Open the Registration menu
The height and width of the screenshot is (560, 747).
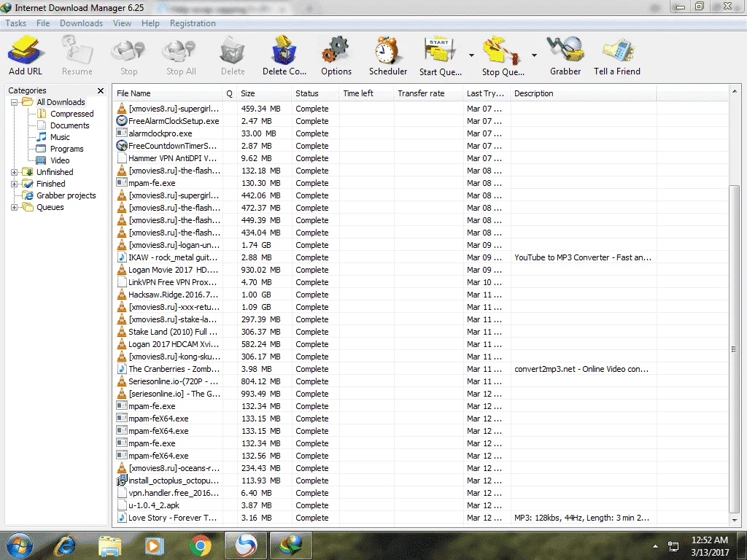point(193,23)
